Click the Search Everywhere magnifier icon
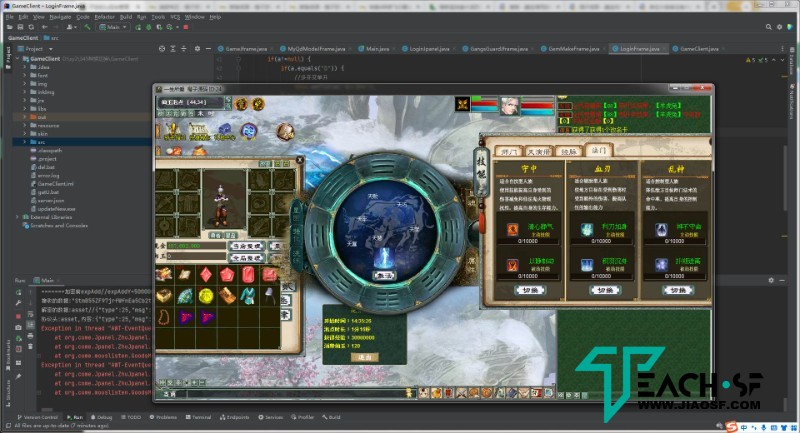The height and width of the screenshot is (433, 800). 768,27
